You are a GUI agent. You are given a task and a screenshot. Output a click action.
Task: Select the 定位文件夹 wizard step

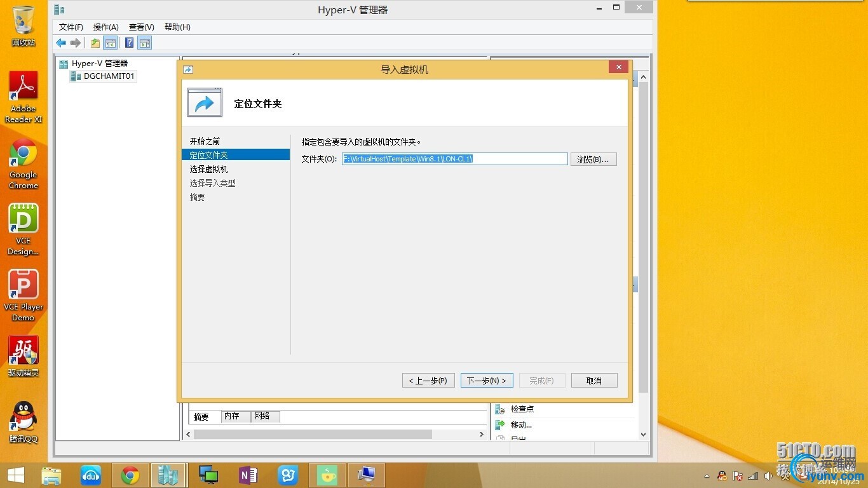[x=236, y=155]
